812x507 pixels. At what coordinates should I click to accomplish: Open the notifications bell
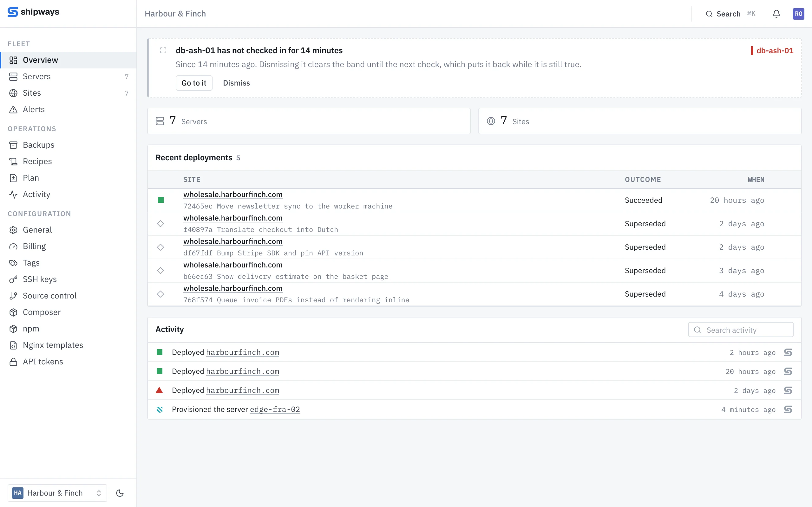coord(776,14)
